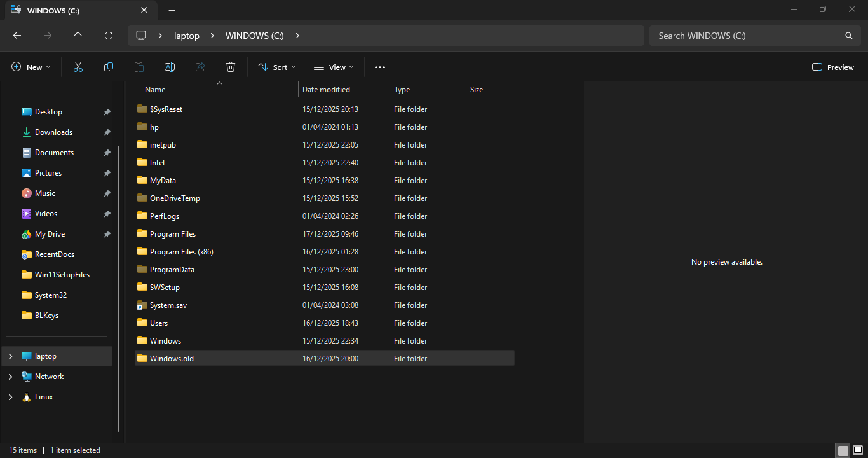Switch to large thumbnails view in status bar
The image size is (868, 458).
tap(858, 450)
